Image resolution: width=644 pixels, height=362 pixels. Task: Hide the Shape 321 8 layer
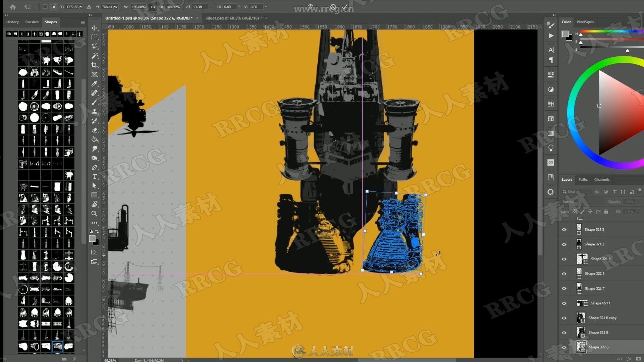[x=564, y=333]
